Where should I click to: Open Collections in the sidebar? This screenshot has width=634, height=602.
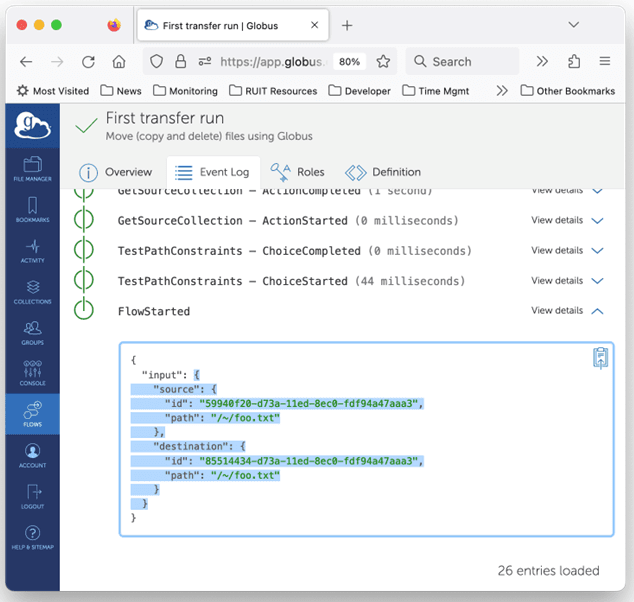pos(32,291)
